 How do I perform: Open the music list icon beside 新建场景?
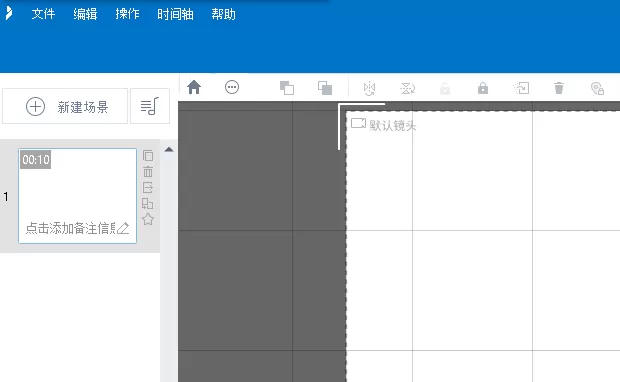pyautogui.click(x=150, y=106)
